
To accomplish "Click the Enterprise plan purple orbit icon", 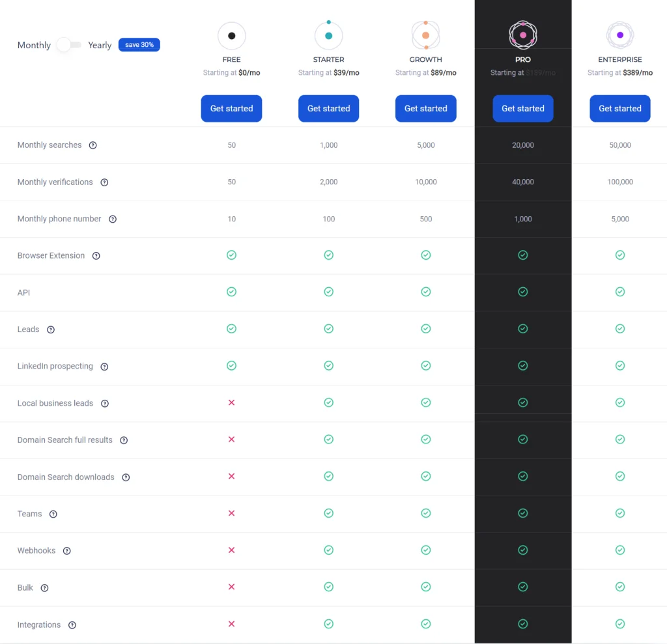I will [619, 35].
